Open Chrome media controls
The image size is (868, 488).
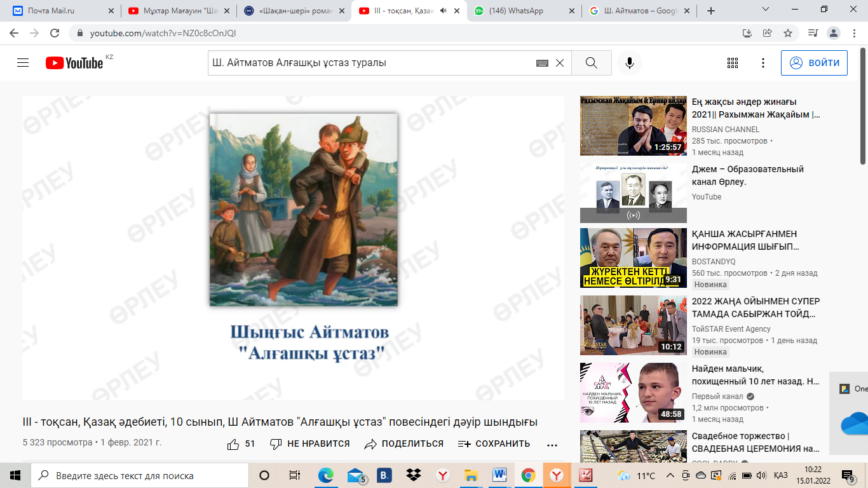click(x=813, y=33)
